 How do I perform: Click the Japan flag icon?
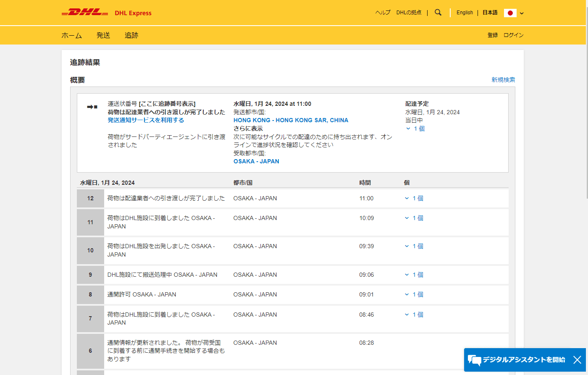pos(510,13)
